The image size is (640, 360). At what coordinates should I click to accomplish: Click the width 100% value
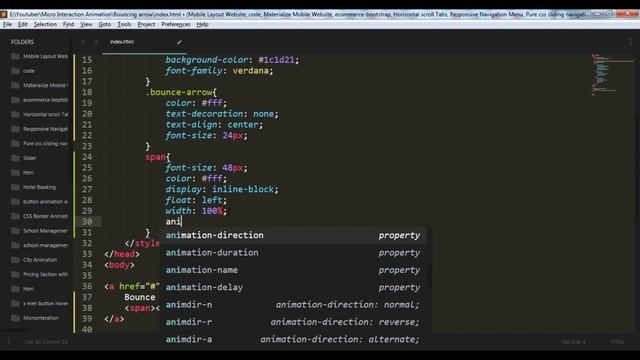tap(212, 211)
